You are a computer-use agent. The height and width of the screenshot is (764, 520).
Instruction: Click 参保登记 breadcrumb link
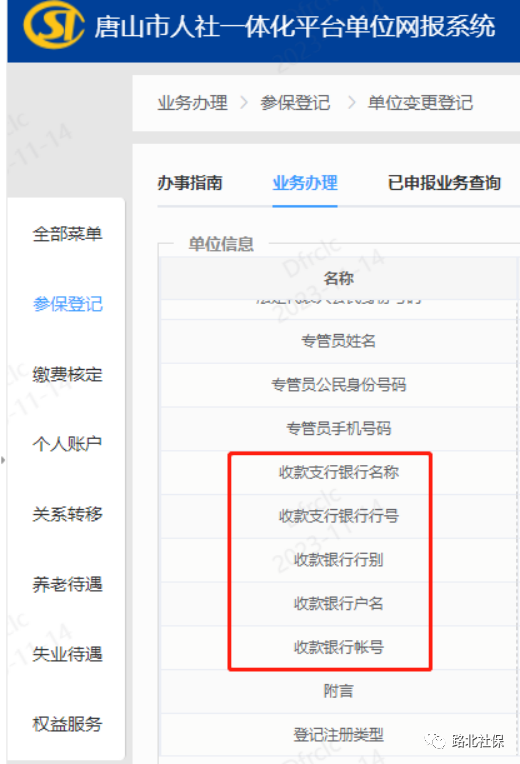click(295, 103)
